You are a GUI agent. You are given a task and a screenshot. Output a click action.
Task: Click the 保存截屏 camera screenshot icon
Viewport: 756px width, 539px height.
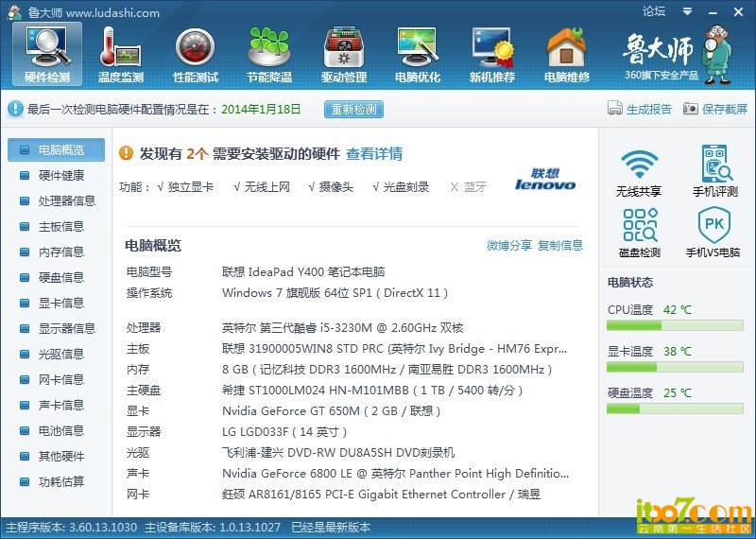691,109
